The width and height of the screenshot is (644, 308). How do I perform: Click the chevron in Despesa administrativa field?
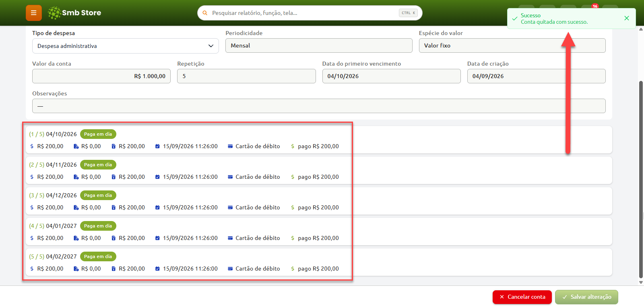pyautogui.click(x=211, y=46)
